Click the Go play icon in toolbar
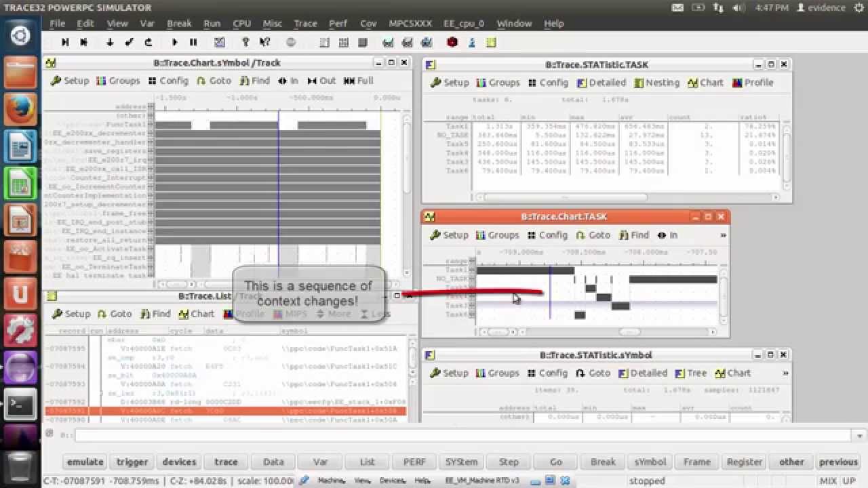The width and height of the screenshot is (868, 488). click(x=174, y=42)
